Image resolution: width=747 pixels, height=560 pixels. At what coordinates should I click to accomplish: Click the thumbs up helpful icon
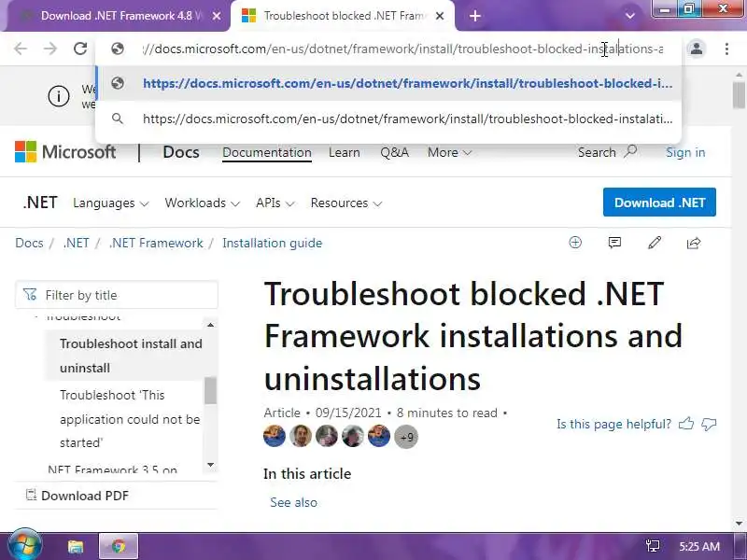686,424
